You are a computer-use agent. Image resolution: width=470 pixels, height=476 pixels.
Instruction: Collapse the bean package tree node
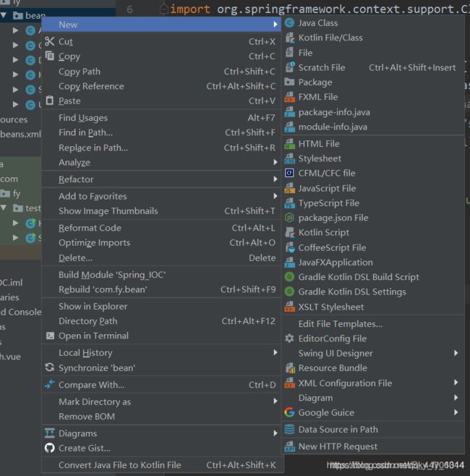4,15
